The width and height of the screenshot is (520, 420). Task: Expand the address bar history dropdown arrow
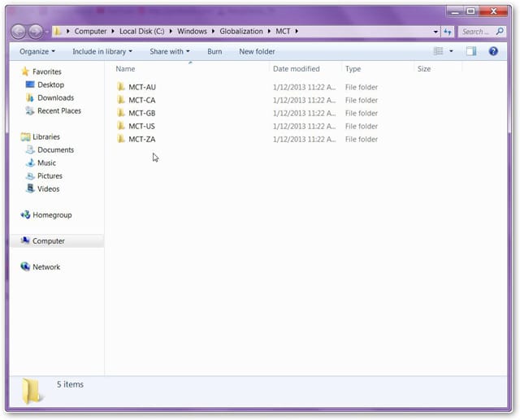[435, 32]
